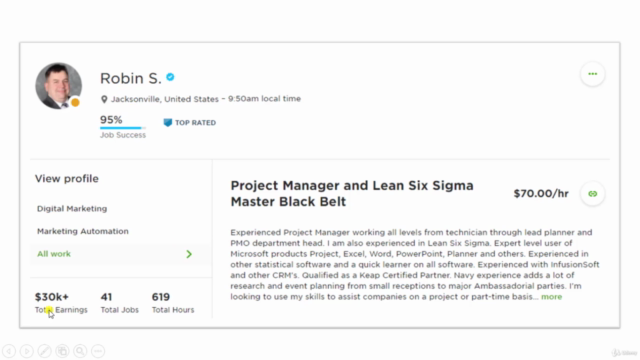Expand description with more link
Viewport: 640px width, 360px height.
click(x=551, y=297)
